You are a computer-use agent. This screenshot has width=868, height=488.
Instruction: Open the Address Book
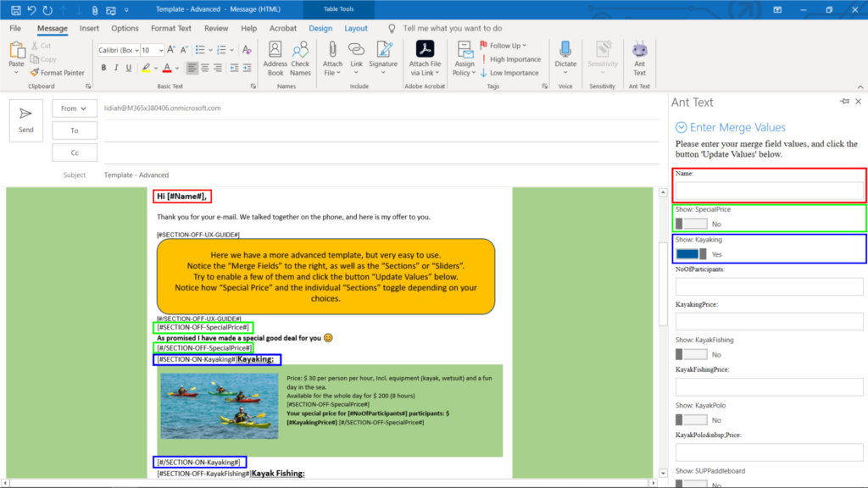275,59
